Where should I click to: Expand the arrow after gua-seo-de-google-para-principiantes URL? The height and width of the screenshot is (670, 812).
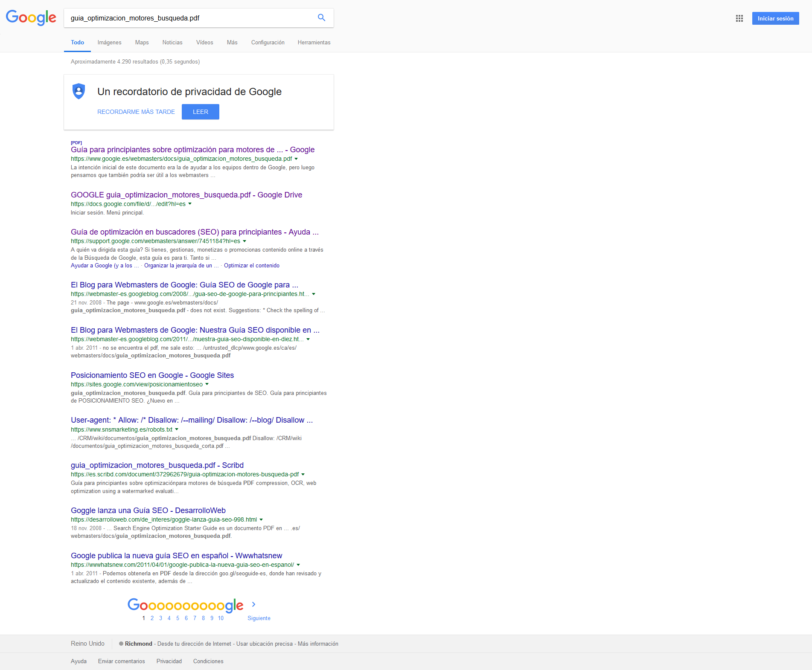[x=314, y=294]
